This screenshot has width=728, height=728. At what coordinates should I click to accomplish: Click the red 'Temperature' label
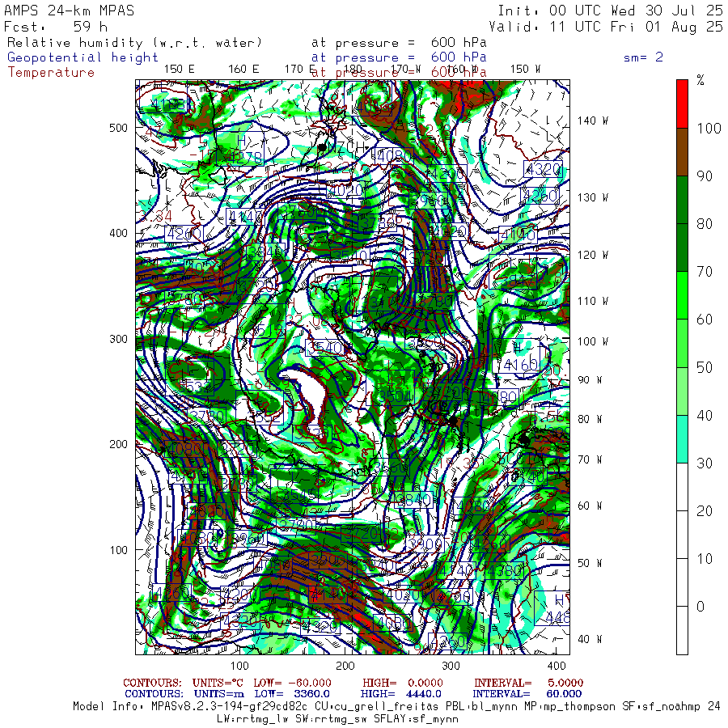pyautogui.click(x=51, y=73)
